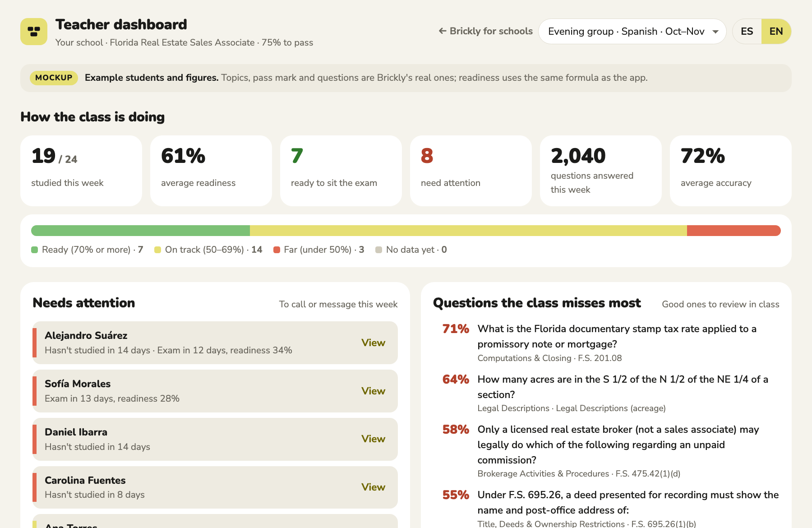Click the 'Daniel Ibarra' name
This screenshot has width=812, height=528.
pos(76,432)
